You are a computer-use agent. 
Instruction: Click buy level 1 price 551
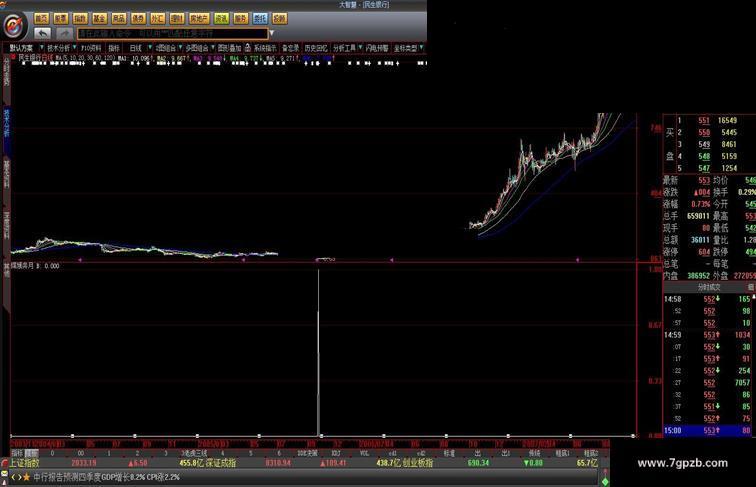point(704,121)
